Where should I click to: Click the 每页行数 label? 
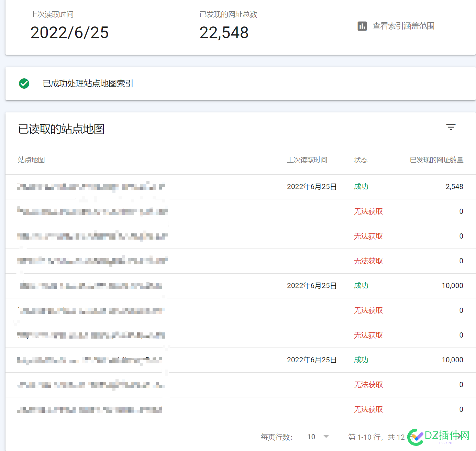coord(277,437)
